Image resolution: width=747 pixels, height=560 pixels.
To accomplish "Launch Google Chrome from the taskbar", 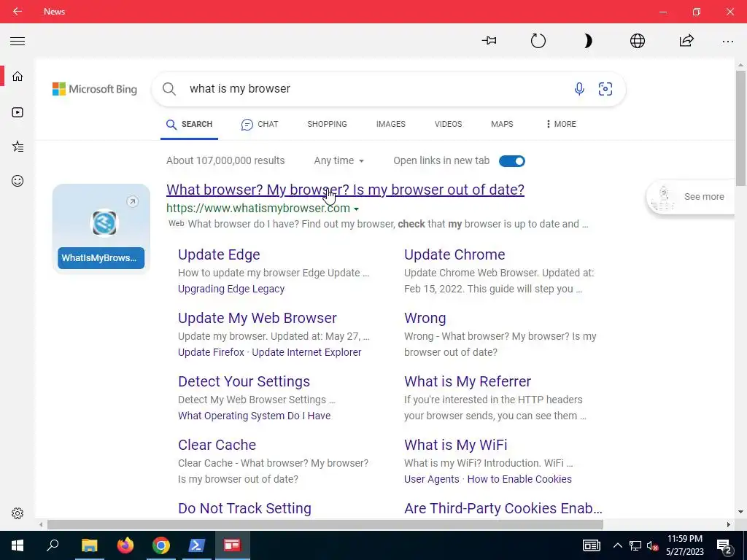I will click(161, 545).
